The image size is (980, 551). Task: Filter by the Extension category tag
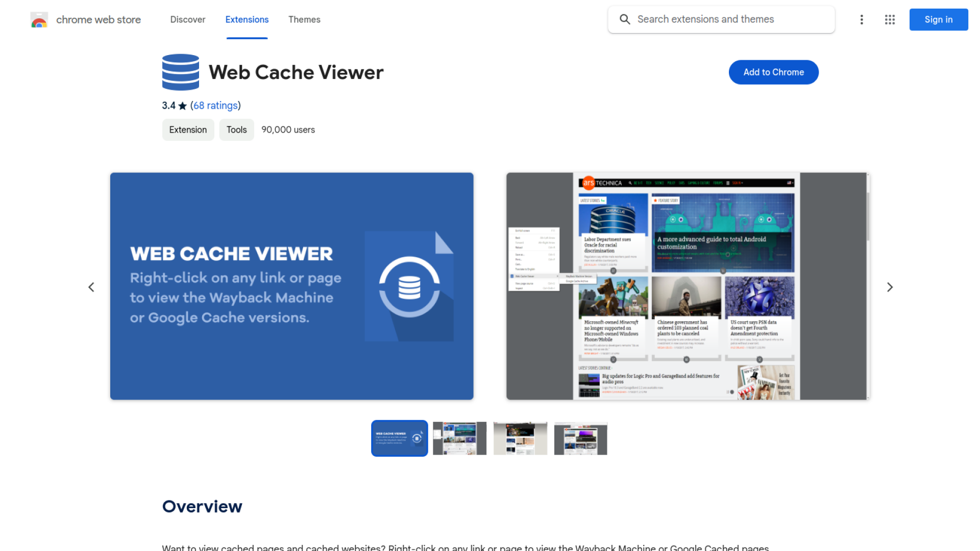[188, 130]
